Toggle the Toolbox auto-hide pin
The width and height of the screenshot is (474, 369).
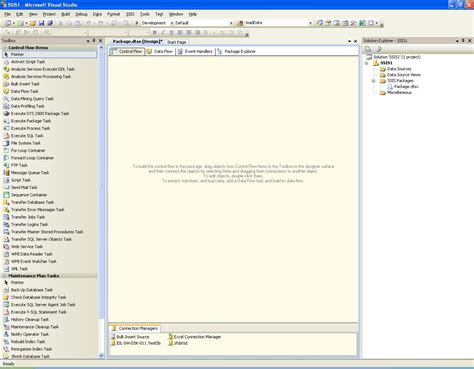(94, 41)
